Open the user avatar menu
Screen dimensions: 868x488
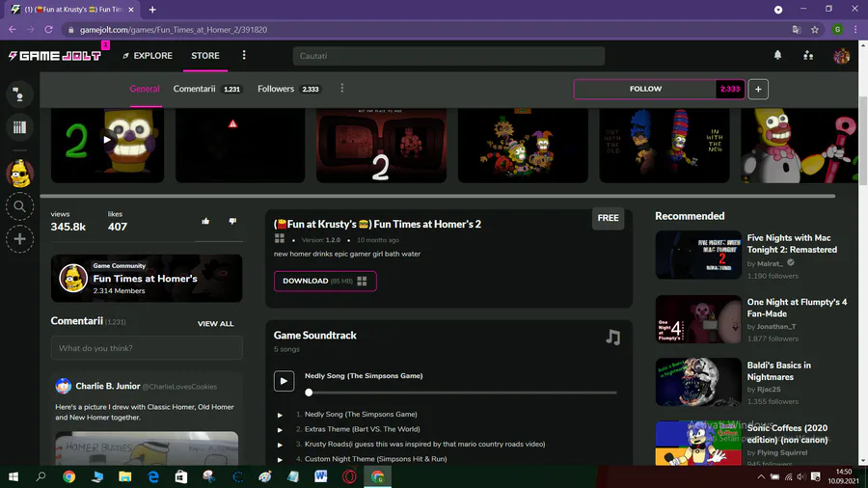pyautogui.click(x=841, y=56)
